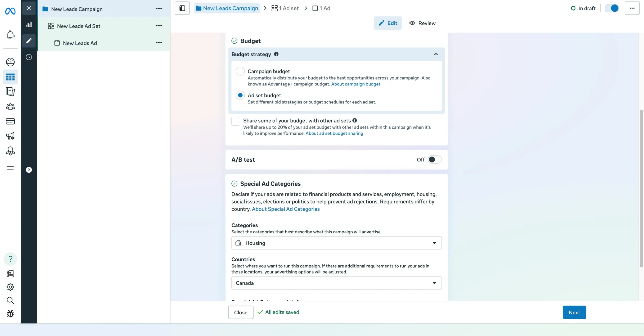This screenshot has height=336, width=644.
Task: Open the Housing categories dropdown
Action: tap(336, 243)
